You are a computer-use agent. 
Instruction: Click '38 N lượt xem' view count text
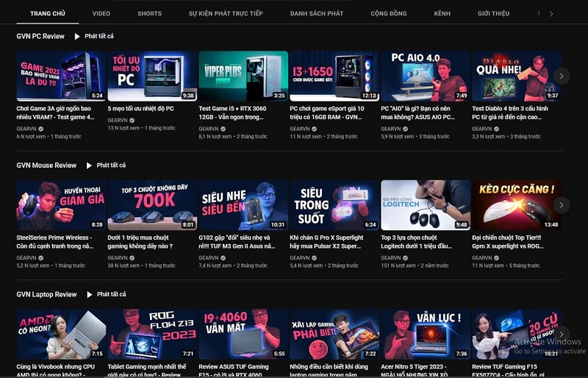click(123, 265)
